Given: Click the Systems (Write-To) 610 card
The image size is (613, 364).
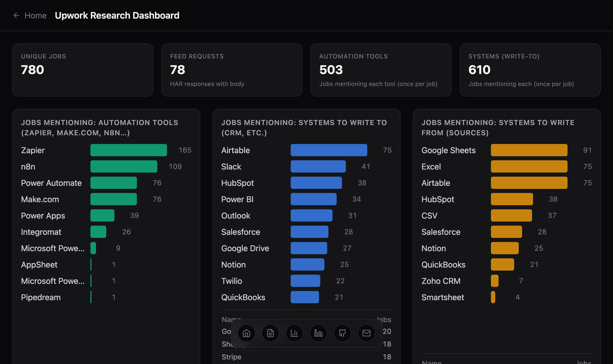Looking at the screenshot, I should click(530, 70).
